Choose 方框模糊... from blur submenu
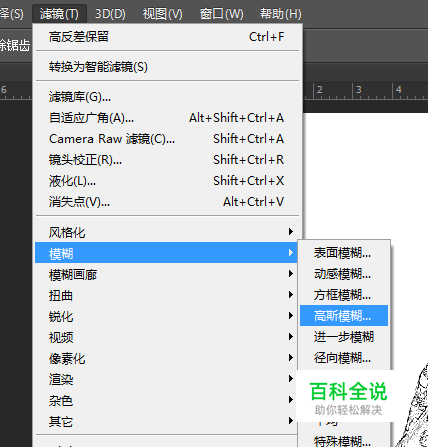 (x=344, y=295)
